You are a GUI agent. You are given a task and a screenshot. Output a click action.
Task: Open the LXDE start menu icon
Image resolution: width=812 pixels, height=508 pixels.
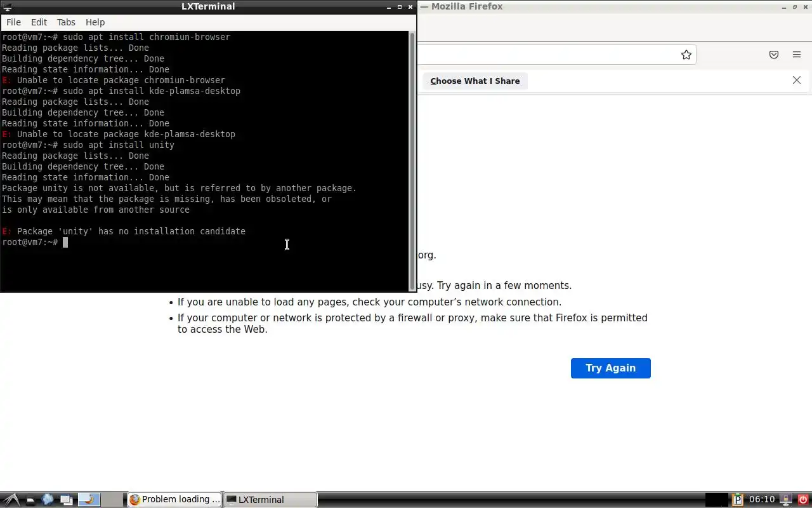pyautogui.click(x=11, y=500)
